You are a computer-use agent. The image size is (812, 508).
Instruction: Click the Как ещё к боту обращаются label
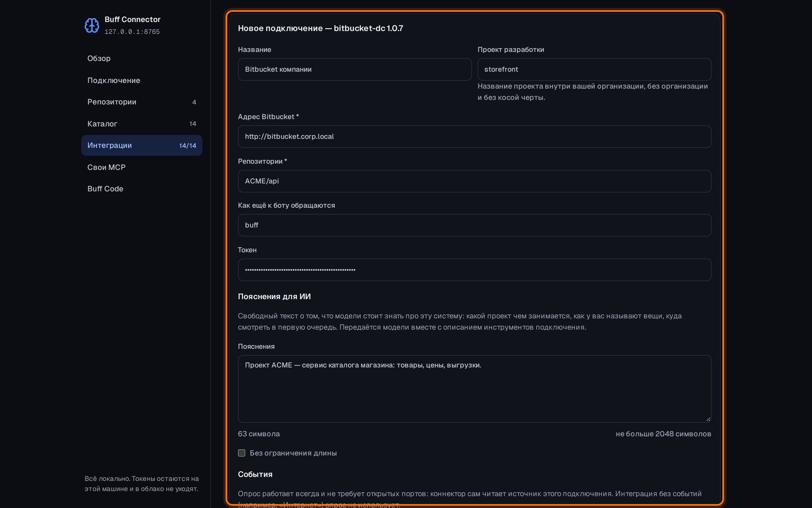(x=286, y=205)
